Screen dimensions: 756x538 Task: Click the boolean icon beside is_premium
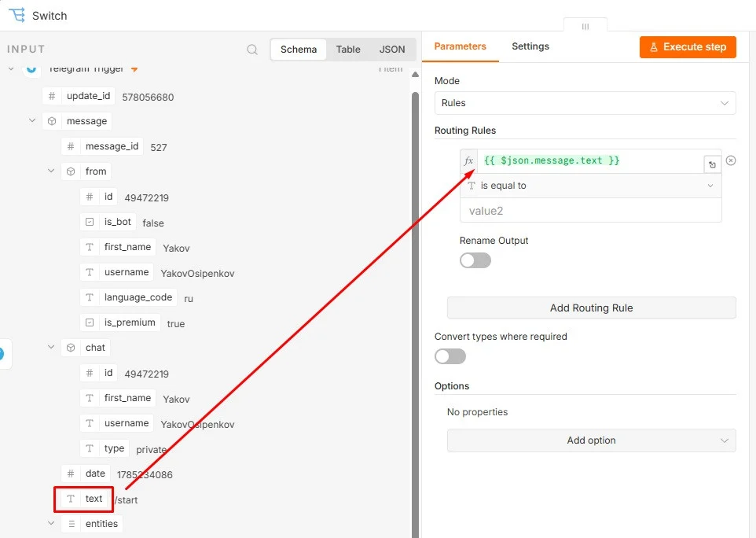(x=90, y=322)
